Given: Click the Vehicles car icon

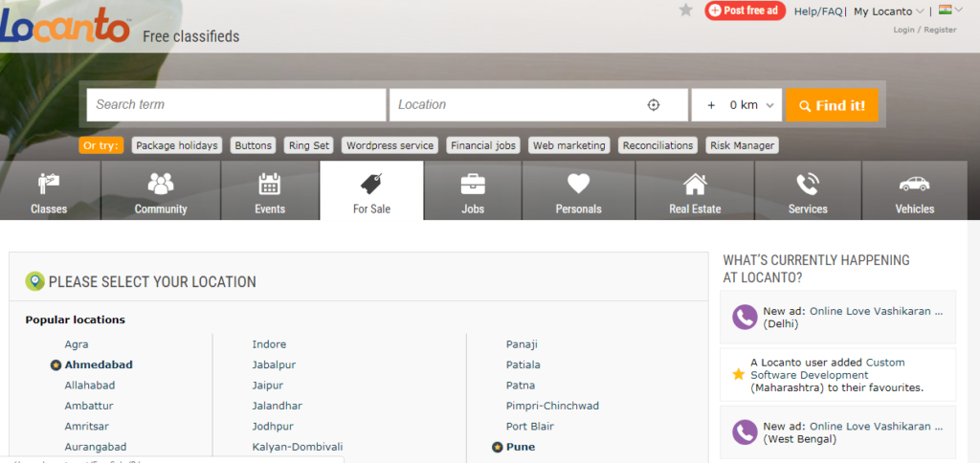Looking at the screenshot, I should pos(914,184).
